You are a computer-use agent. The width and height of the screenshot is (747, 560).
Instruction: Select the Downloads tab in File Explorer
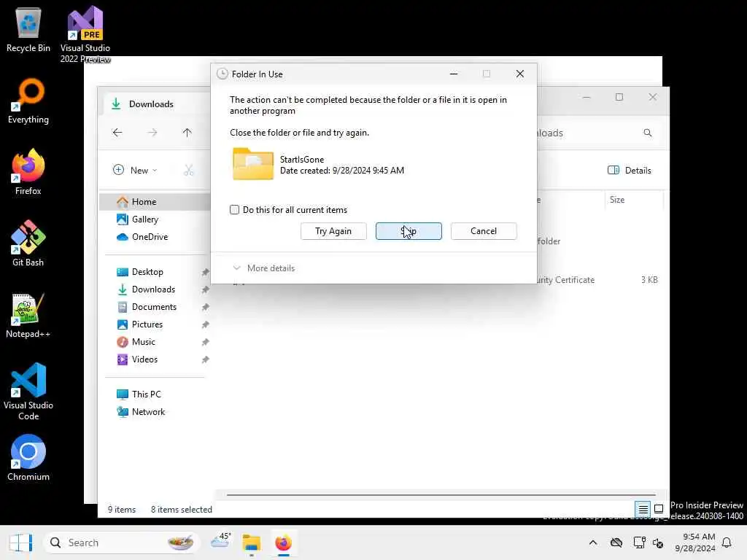coord(152,104)
